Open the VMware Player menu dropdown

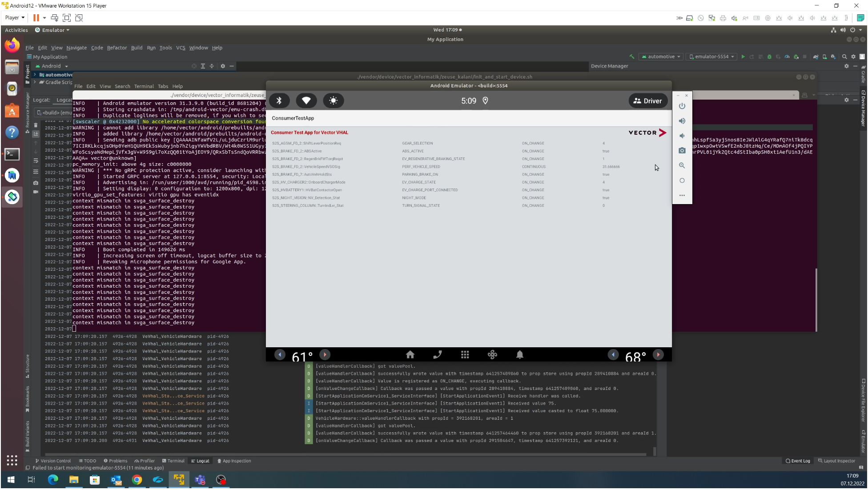tap(15, 17)
